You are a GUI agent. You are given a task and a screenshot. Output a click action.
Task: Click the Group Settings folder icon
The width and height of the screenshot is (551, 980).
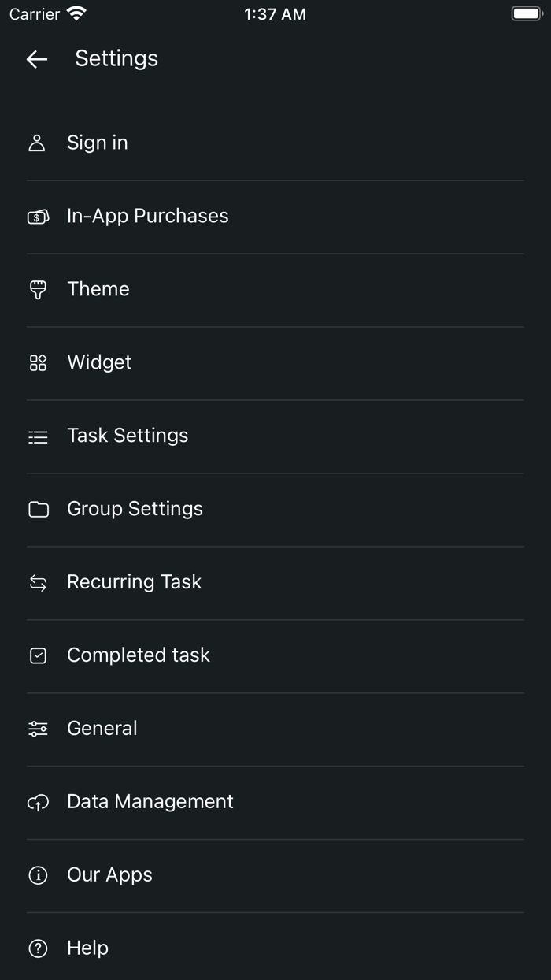(37, 509)
